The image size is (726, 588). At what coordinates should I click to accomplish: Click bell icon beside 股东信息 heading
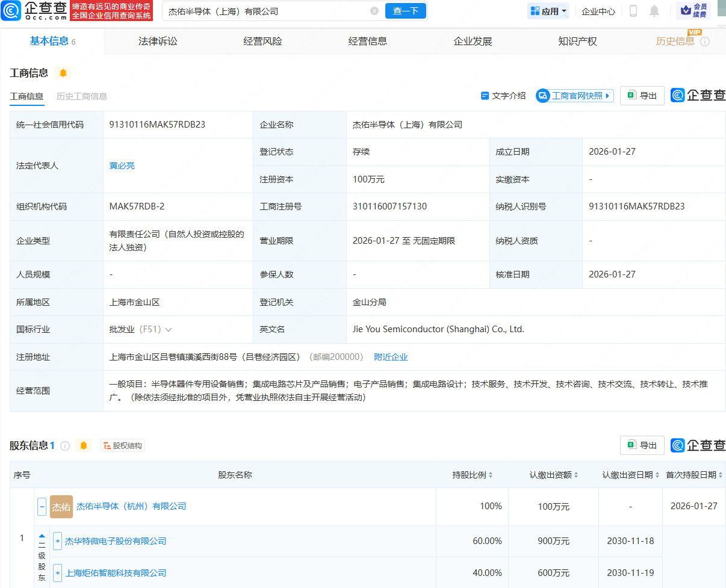84,446
